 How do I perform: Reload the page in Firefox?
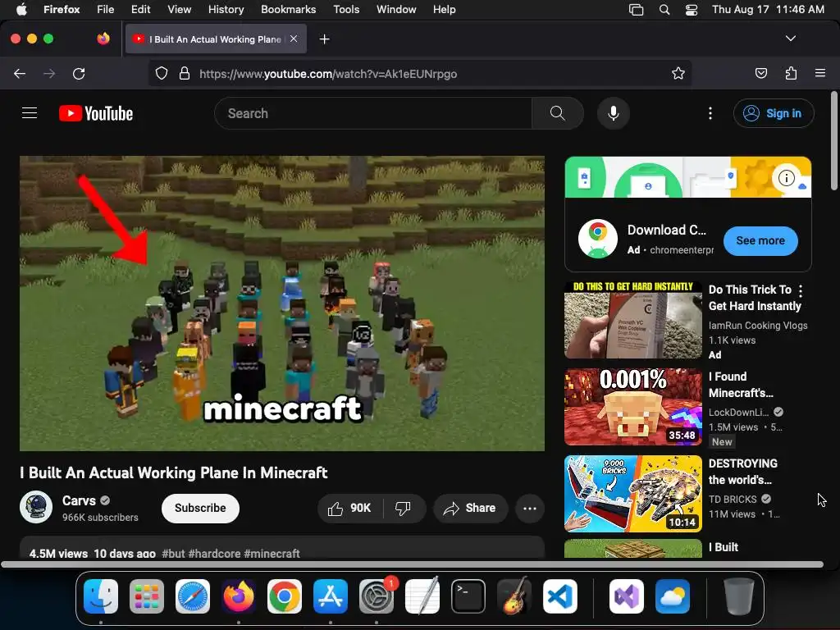click(x=79, y=73)
